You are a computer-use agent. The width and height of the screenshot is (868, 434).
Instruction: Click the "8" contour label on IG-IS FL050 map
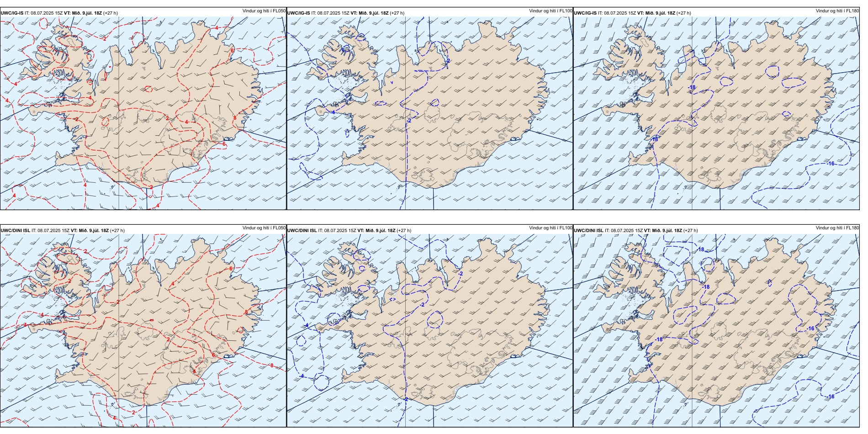point(235,118)
